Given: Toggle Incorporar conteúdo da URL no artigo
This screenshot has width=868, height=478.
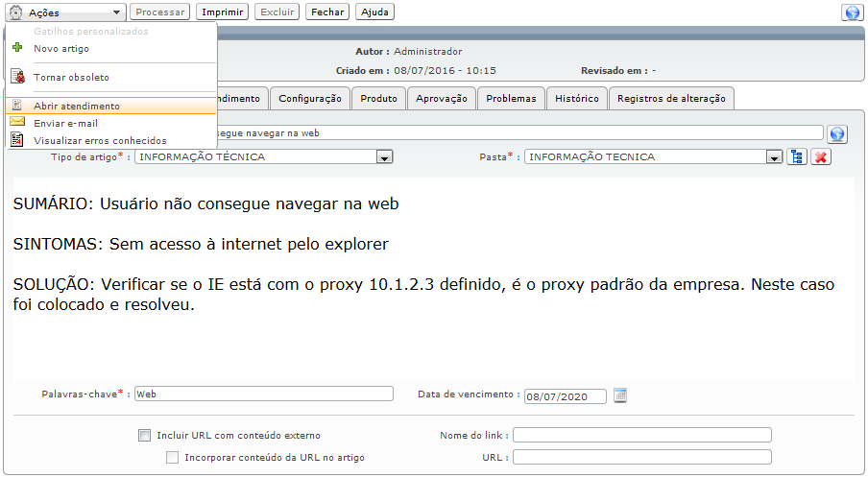Looking at the screenshot, I should click(173, 458).
